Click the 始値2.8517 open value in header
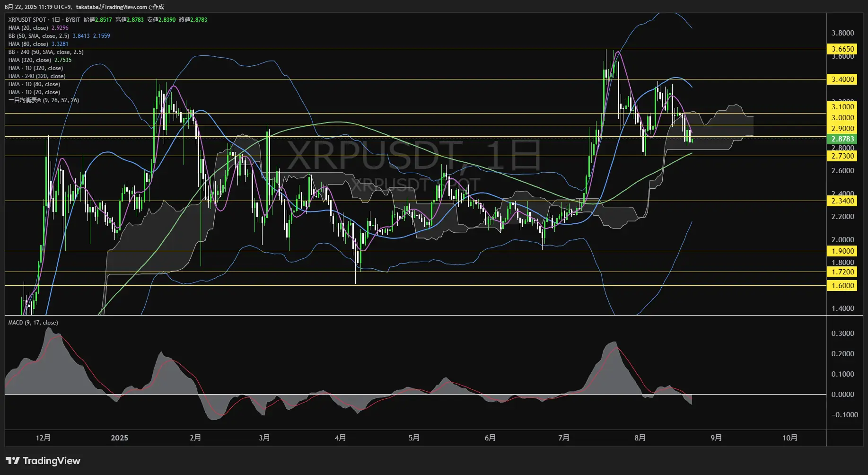Viewport: 868px width, 475px height. 98,19
